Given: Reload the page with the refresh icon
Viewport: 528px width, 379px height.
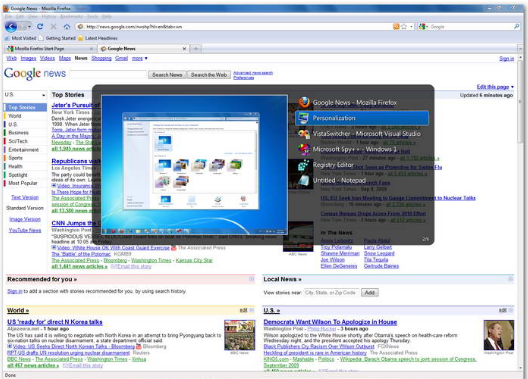Looking at the screenshot, I should [40, 26].
